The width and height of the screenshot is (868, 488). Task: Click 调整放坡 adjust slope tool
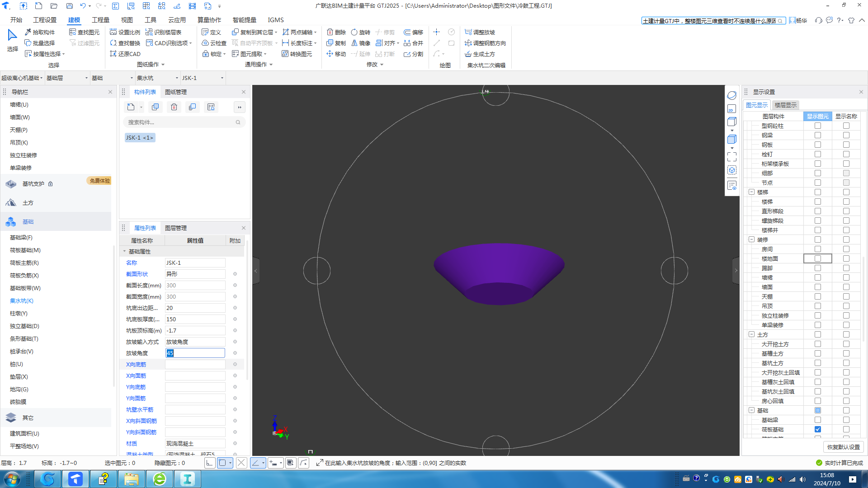[x=480, y=32]
